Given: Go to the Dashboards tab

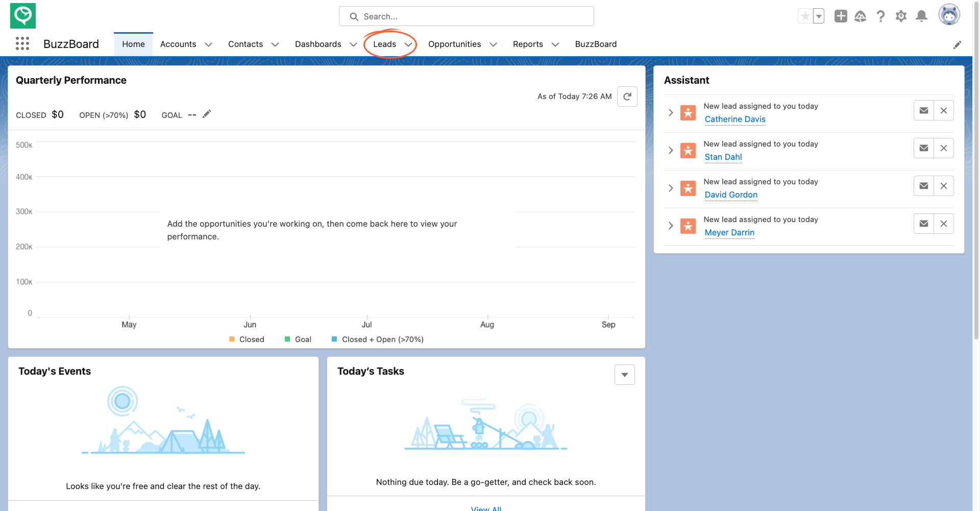Looking at the screenshot, I should pos(318,44).
